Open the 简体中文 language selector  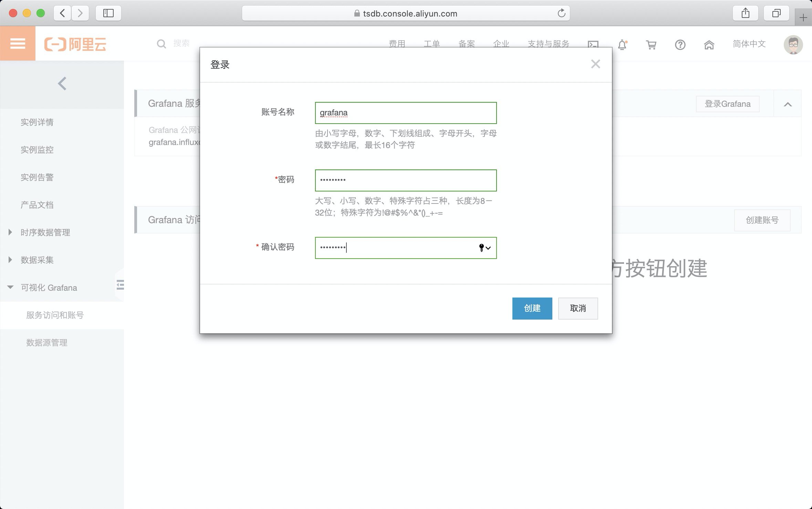749,44
